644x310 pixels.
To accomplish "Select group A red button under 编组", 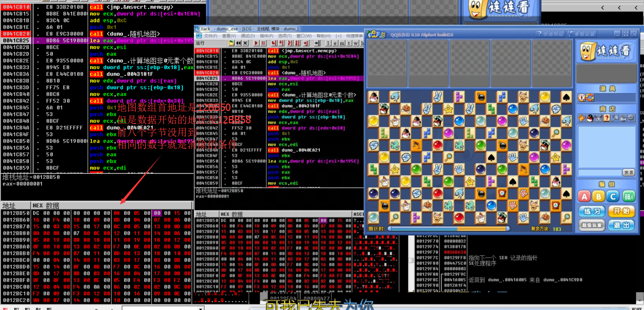I will tap(584, 196).
